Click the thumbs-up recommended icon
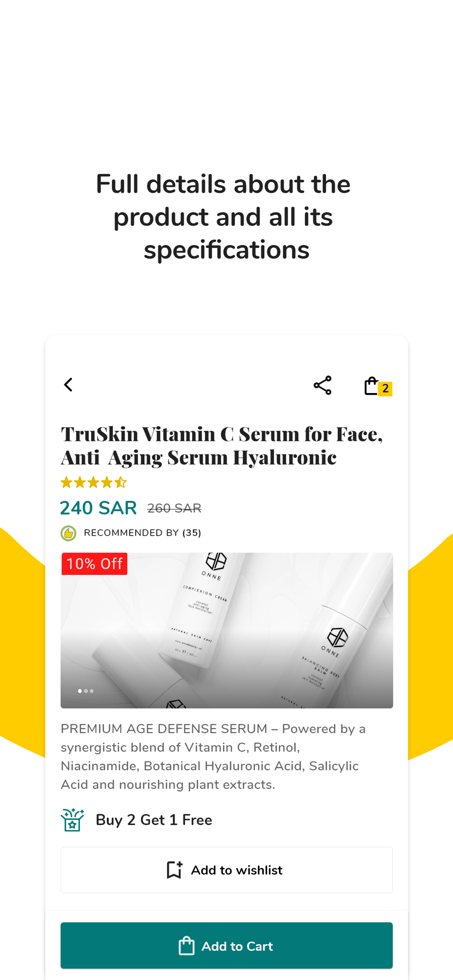The width and height of the screenshot is (453, 980). (x=68, y=533)
